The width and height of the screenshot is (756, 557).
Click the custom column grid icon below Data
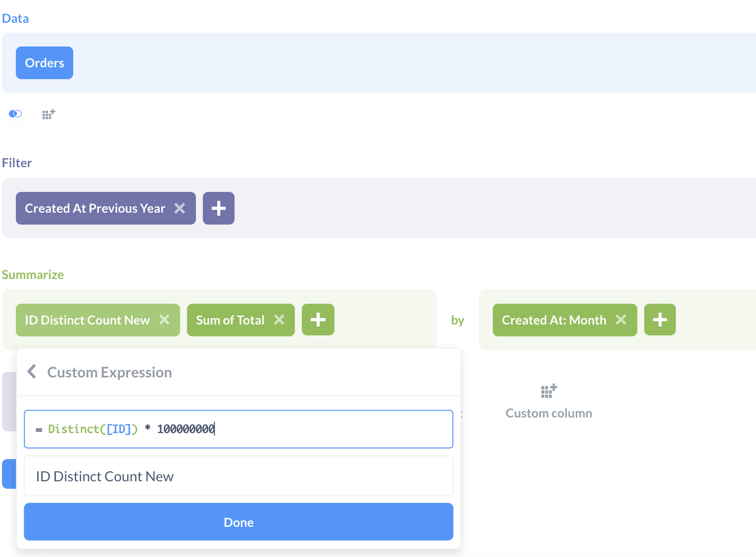click(x=48, y=114)
